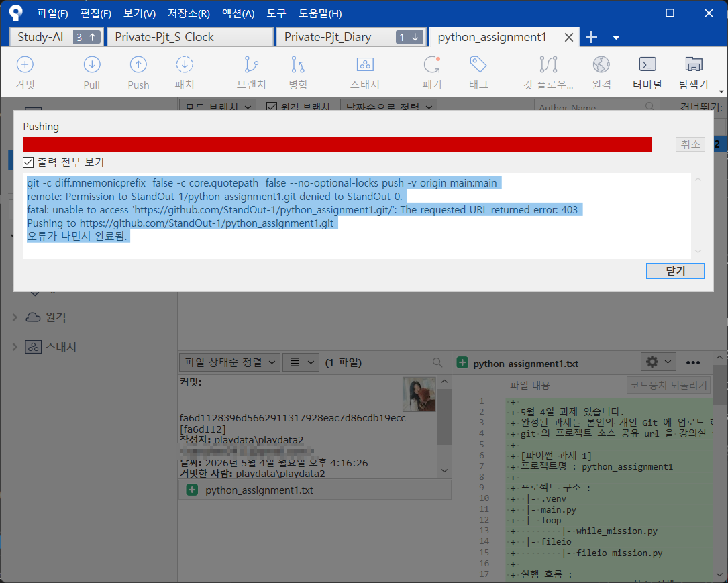Open the 파일 상태순 정렬 dropdown
Screen dimensions: 728x583
tap(230, 362)
